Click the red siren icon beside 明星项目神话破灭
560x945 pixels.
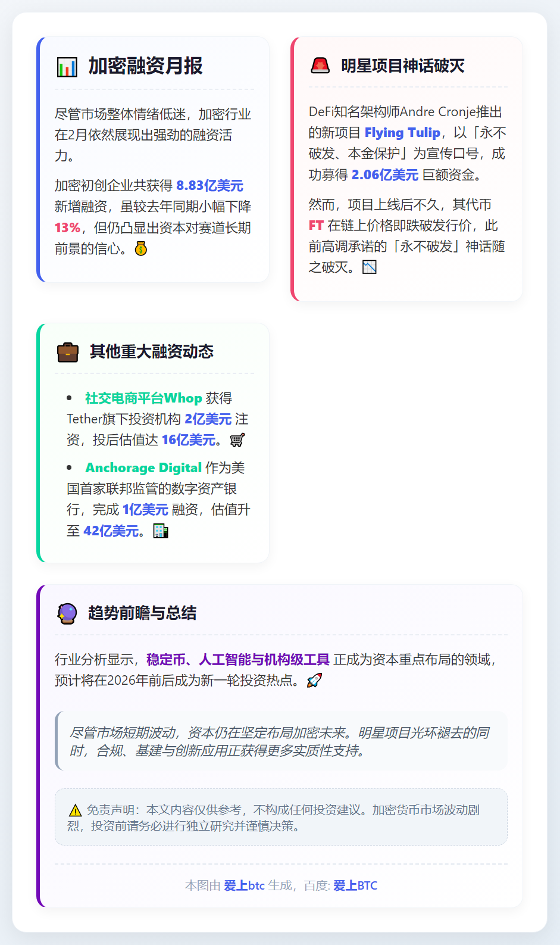pyautogui.click(x=320, y=66)
